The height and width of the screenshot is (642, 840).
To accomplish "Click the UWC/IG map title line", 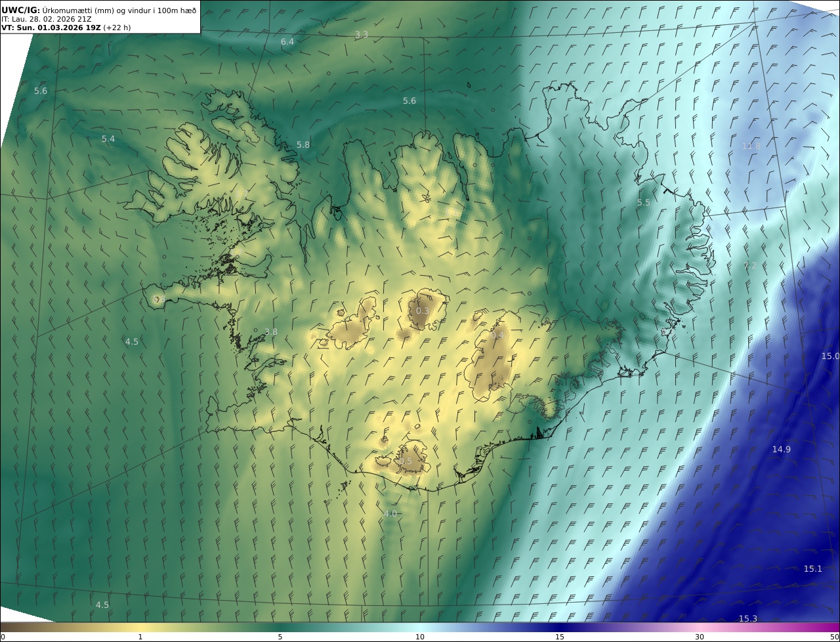I will click(99, 10).
